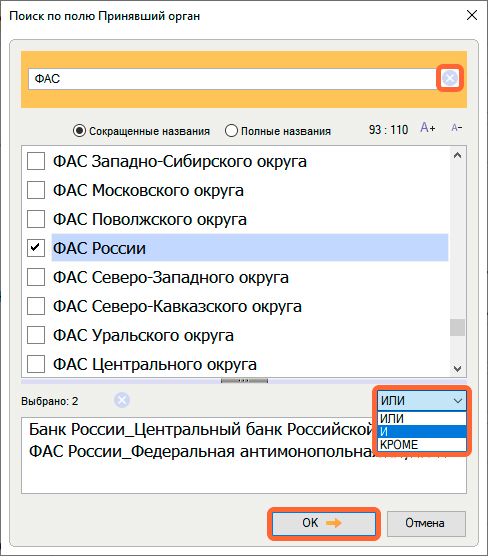The width and height of the screenshot is (488, 556).
Task: Uncheck ФАС России checkbox
Action: (36, 248)
